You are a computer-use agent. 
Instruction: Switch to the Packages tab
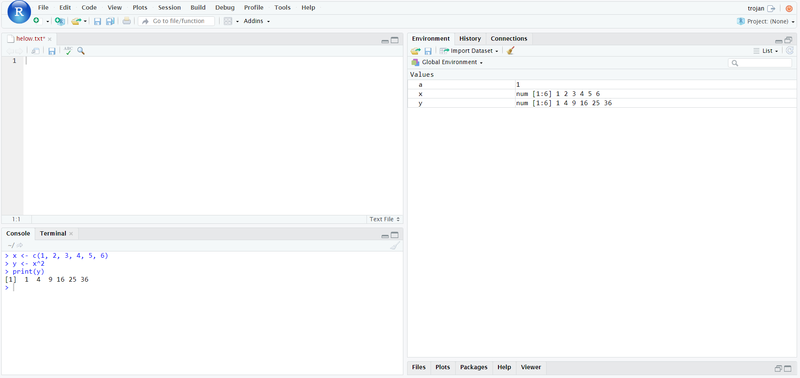tap(474, 367)
